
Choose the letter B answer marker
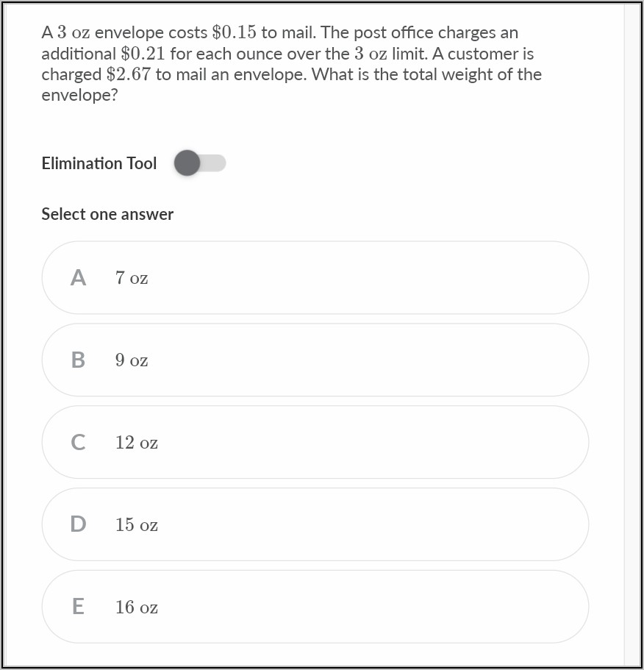pyautogui.click(x=78, y=360)
